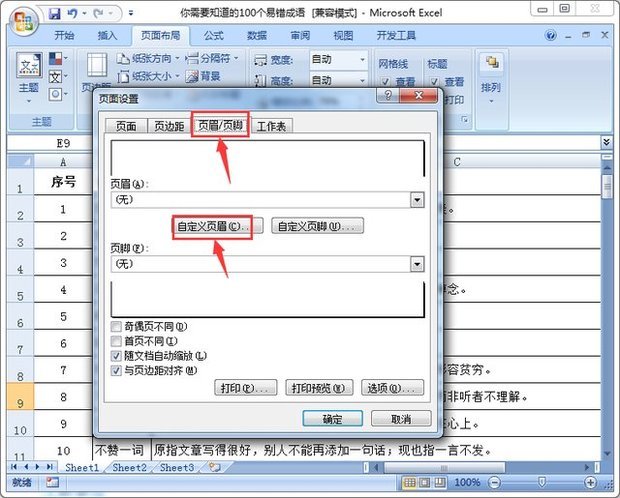
Task: Confirm with OK (确定) button
Action: point(333,418)
